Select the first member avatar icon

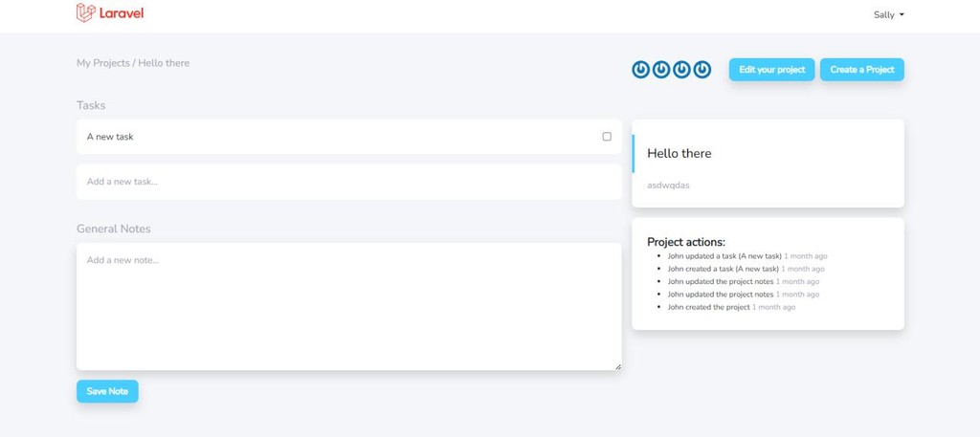point(640,69)
